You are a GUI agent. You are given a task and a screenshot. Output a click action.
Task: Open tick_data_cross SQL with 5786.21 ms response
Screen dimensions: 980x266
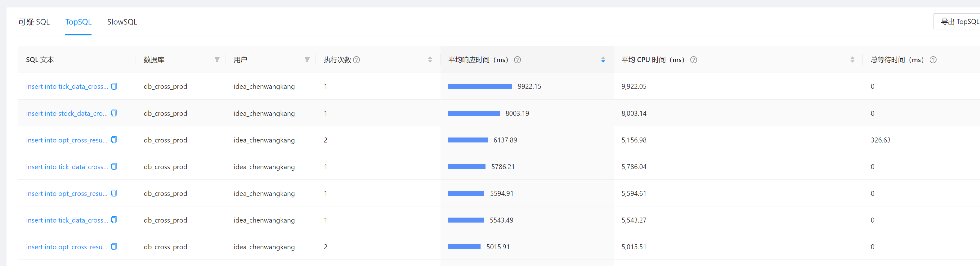click(67, 167)
